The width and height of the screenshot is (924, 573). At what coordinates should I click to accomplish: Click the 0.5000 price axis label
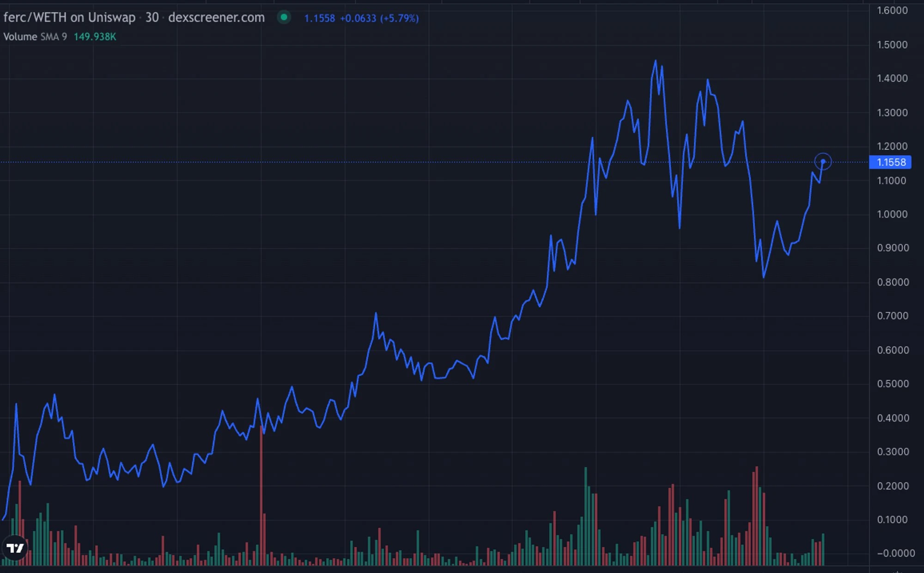click(893, 384)
